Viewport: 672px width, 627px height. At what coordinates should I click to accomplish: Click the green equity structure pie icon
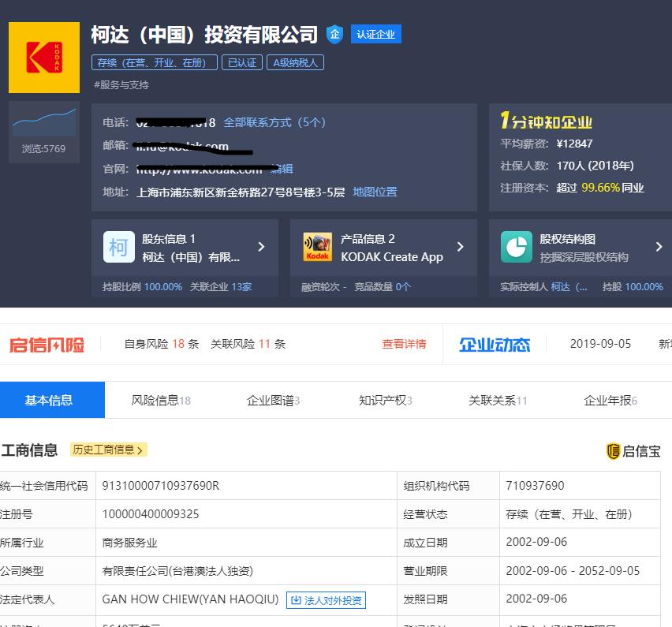[517, 248]
